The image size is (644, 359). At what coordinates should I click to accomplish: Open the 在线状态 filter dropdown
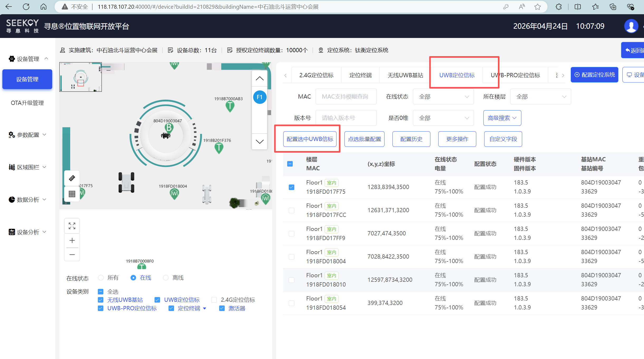click(443, 97)
